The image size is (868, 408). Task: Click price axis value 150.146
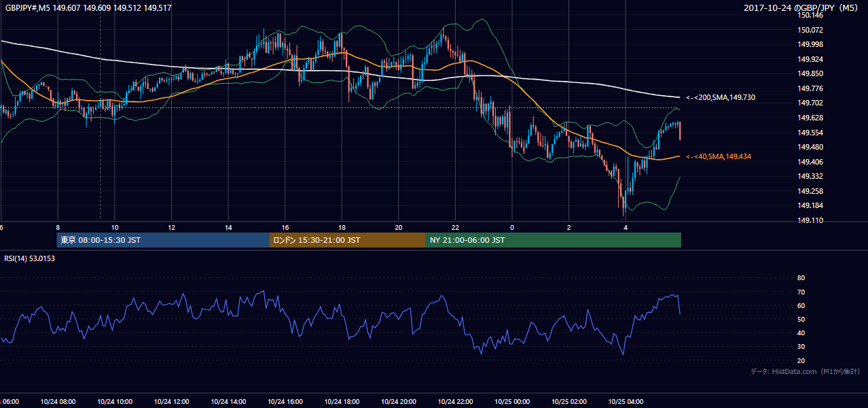click(x=810, y=16)
